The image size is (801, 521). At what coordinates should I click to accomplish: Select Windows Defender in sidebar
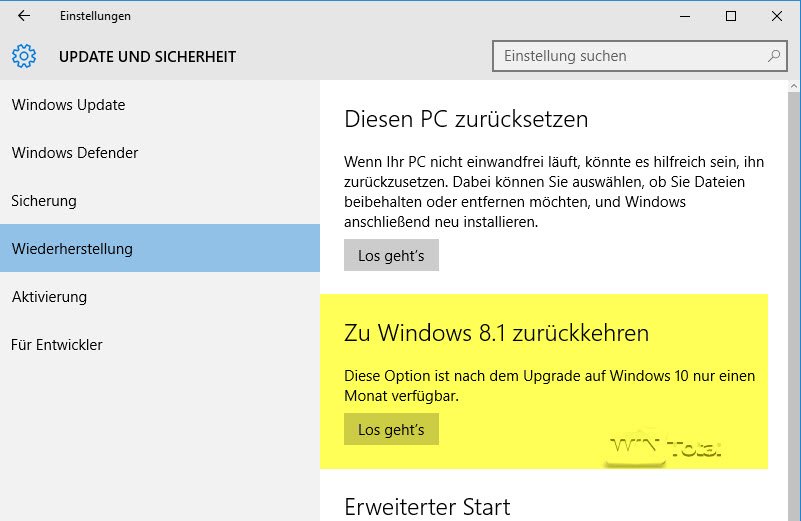(75, 153)
